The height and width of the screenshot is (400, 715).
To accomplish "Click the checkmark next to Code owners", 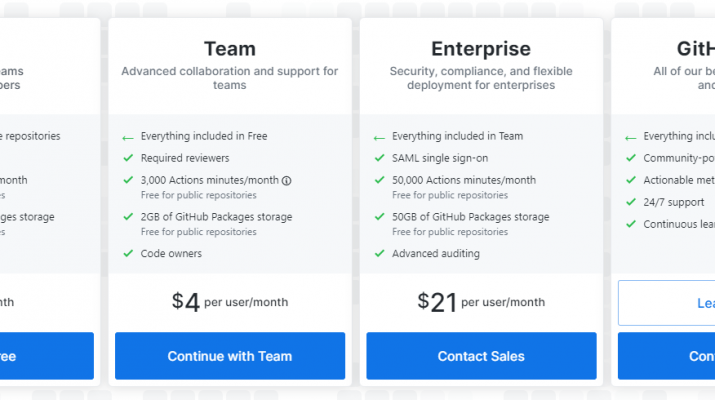I will click(x=128, y=253).
